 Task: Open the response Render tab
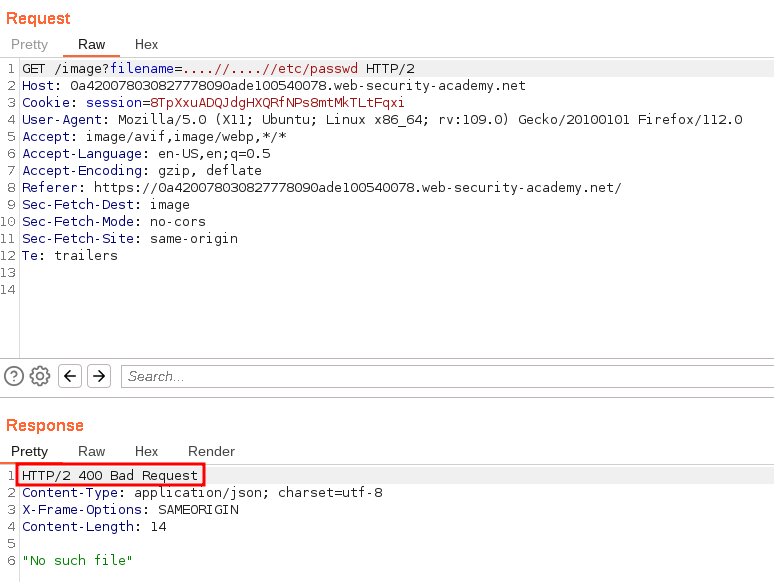[211, 451]
